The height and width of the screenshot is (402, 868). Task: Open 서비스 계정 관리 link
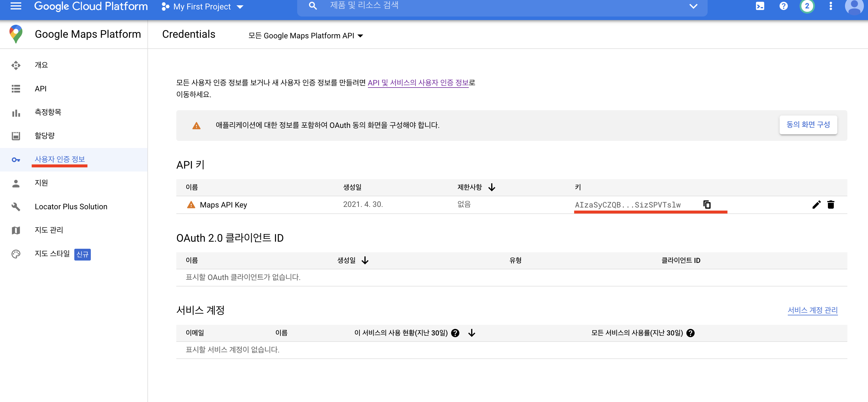click(x=812, y=310)
